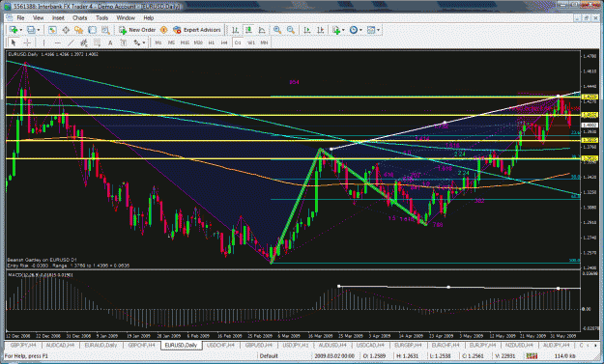Switch chart type to Line Chart
604x364 pixels.
(x=262, y=30)
